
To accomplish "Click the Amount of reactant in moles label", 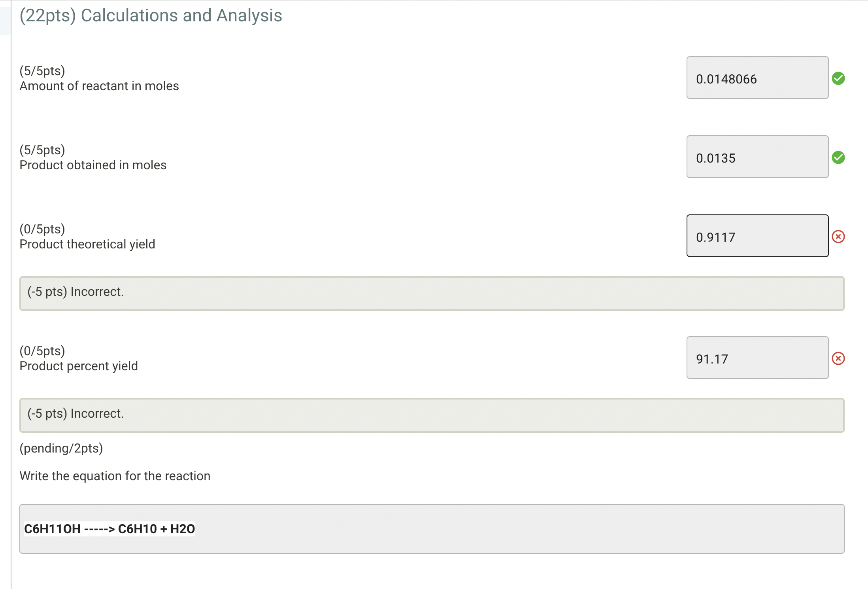I will pyautogui.click(x=99, y=86).
